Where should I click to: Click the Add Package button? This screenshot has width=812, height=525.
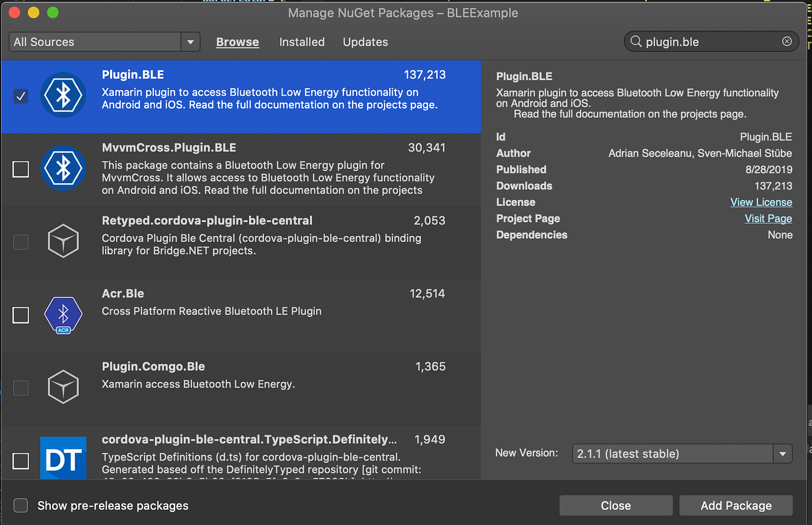[736, 505]
